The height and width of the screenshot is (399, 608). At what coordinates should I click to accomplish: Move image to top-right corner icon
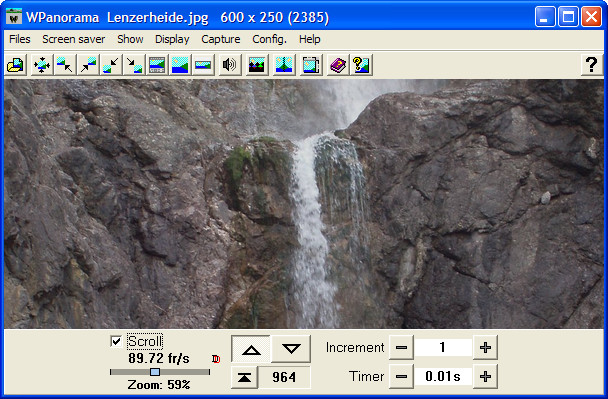click(88, 65)
